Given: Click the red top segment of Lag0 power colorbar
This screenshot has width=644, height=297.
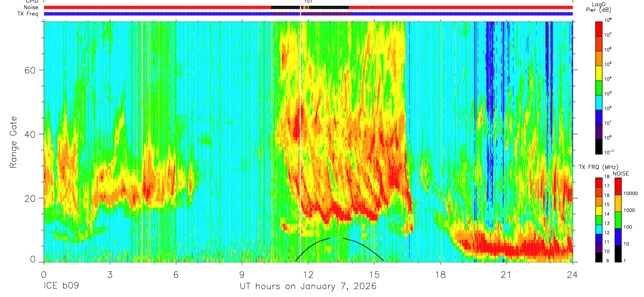Looking at the screenshot, I should (598, 28).
